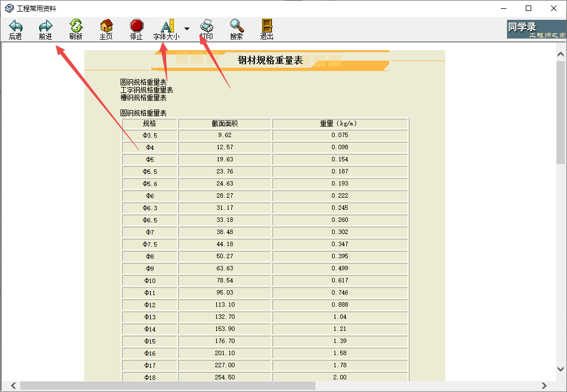The width and height of the screenshot is (567, 392).
Task: Click the vertical scrollbar up arrow
Action: pyautogui.click(x=561, y=55)
